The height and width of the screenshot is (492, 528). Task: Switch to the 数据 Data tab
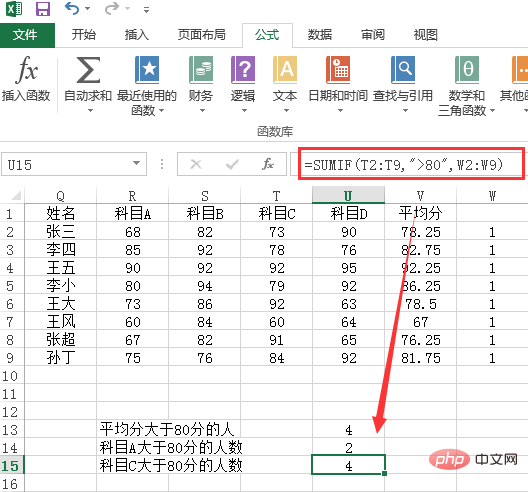320,35
